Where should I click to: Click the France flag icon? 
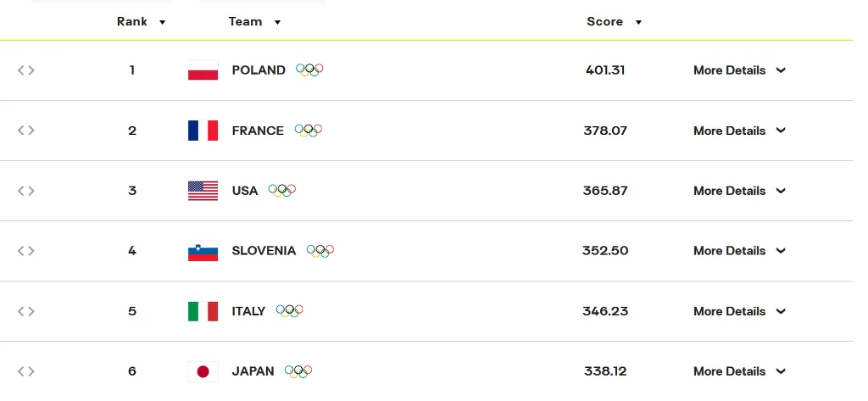(x=203, y=131)
